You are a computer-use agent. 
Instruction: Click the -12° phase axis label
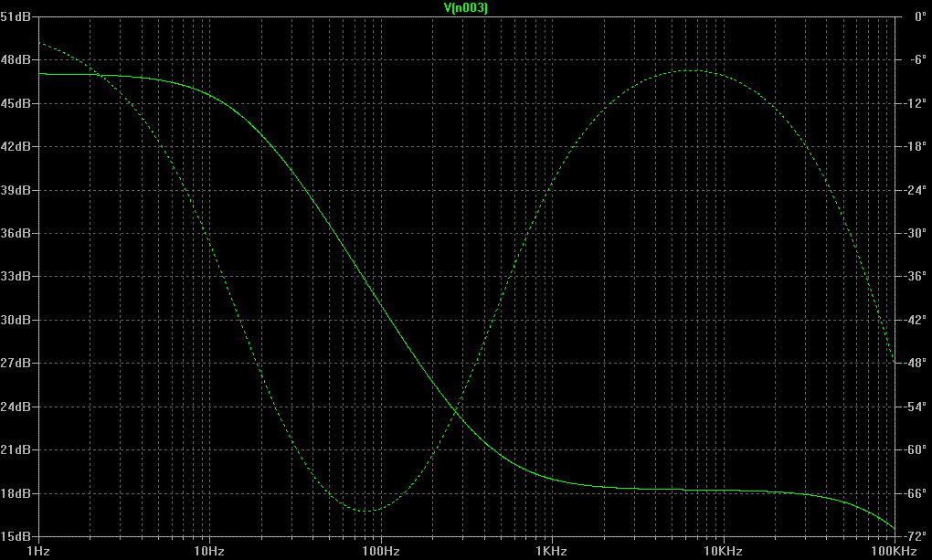click(916, 103)
